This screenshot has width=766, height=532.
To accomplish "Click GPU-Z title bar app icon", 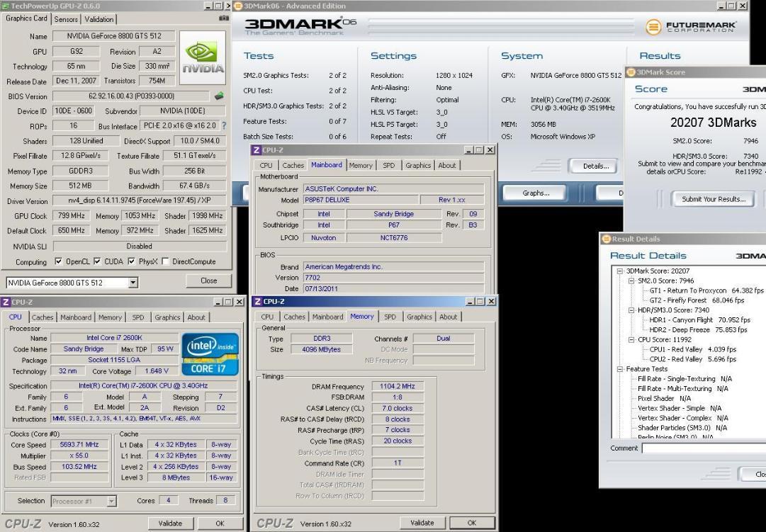I will click(x=6, y=6).
